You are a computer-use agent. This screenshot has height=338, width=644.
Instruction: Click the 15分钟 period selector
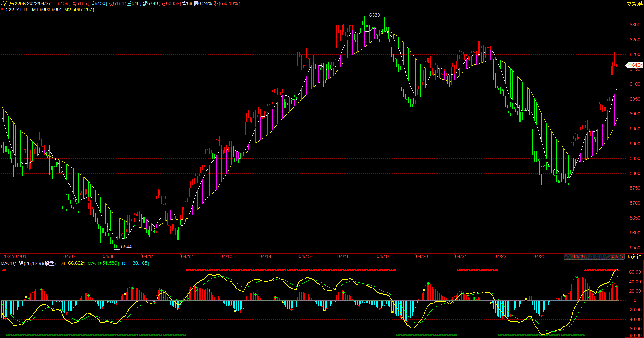[x=634, y=257]
